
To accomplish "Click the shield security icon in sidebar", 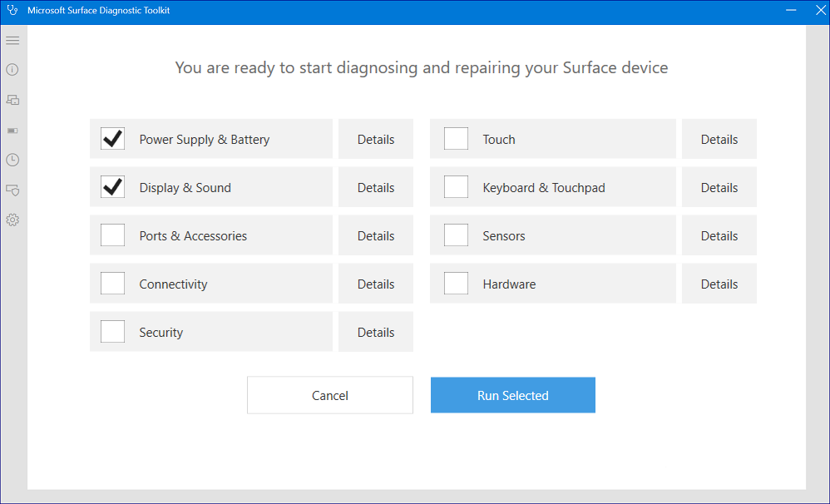I will pyautogui.click(x=12, y=190).
